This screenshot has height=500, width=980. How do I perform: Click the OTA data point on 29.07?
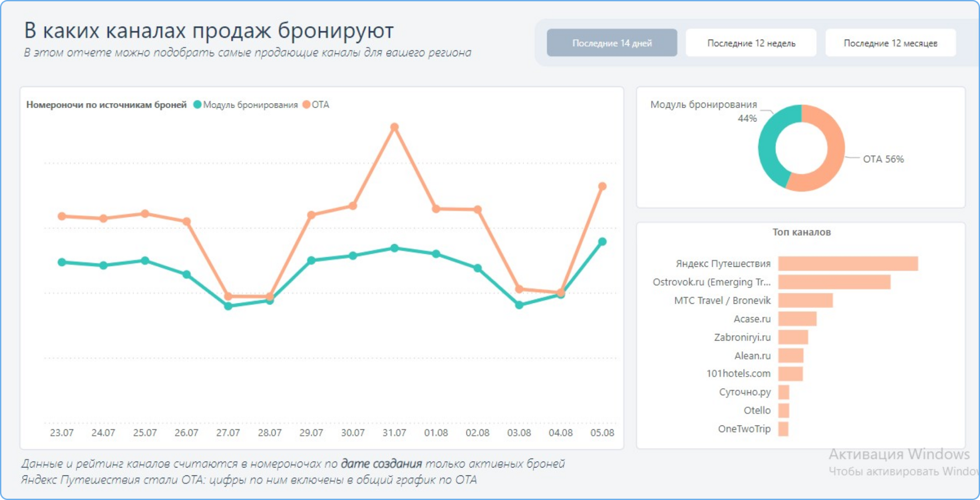point(311,215)
